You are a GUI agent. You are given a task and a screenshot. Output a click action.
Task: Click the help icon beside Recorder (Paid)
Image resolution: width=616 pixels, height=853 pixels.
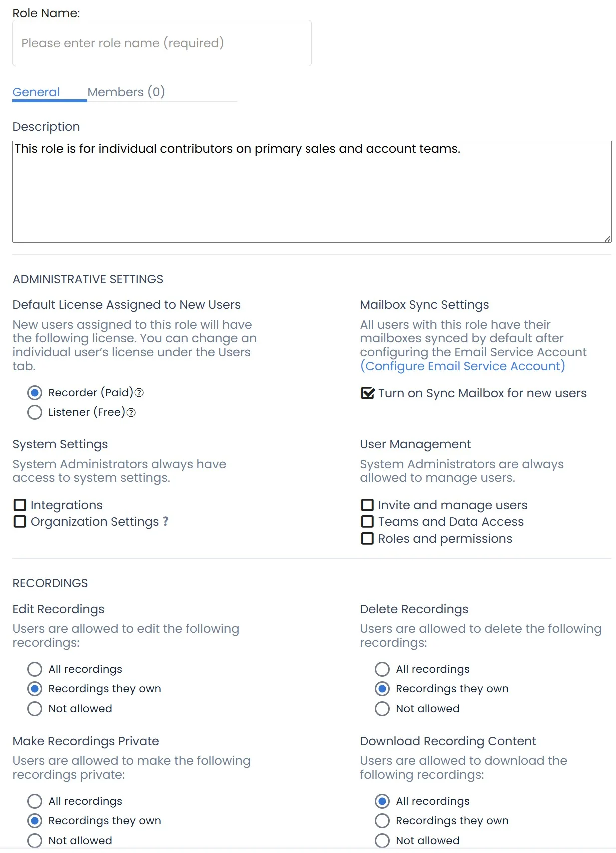pyautogui.click(x=139, y=393)
